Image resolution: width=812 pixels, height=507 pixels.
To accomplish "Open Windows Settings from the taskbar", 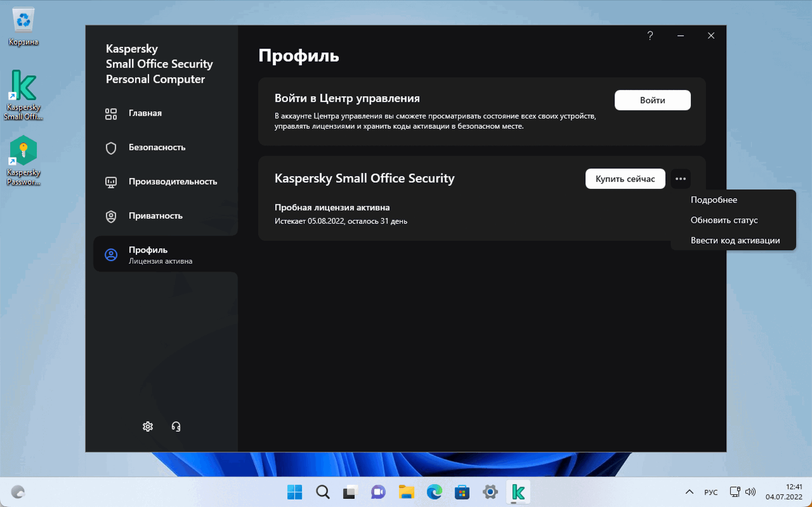I will coord(490,492).
